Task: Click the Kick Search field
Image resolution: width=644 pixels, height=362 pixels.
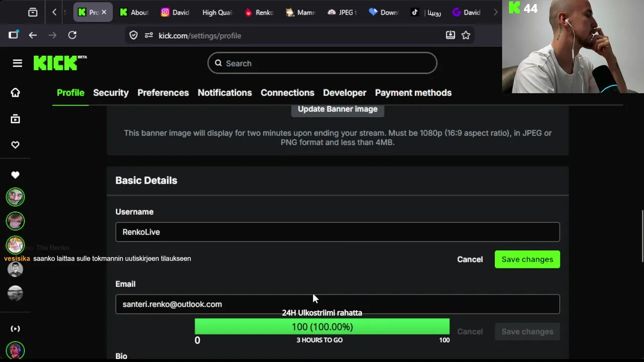Action: [x=322, y=63]
